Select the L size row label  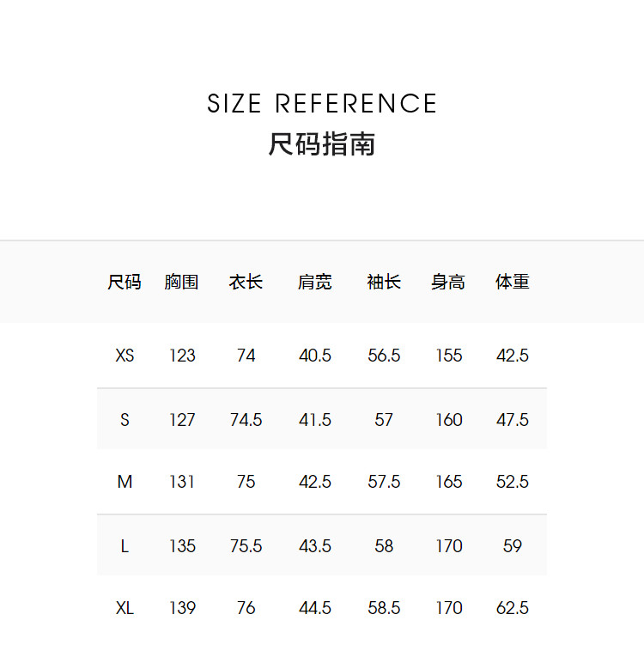pos(125,546)
